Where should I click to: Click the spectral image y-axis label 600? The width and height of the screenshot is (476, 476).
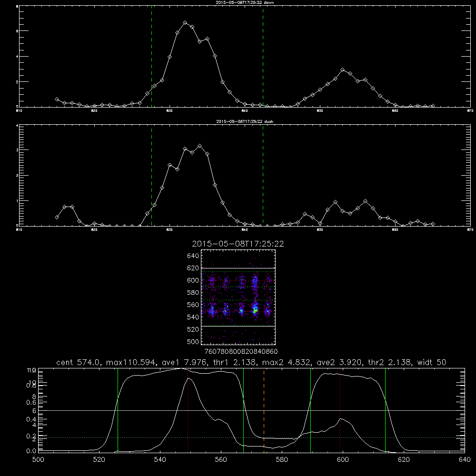click(193, 280)
